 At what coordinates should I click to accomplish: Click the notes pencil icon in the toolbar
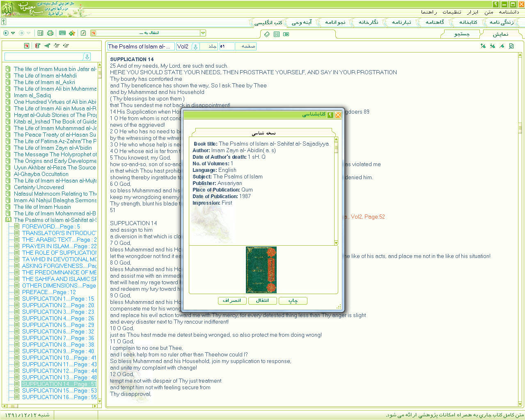[83, 33]
